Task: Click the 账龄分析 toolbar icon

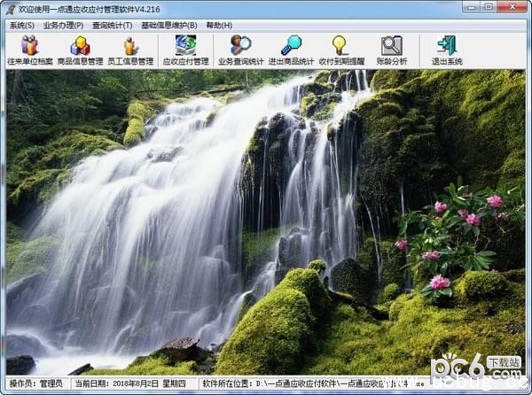Action: click(x=391, y=50)
